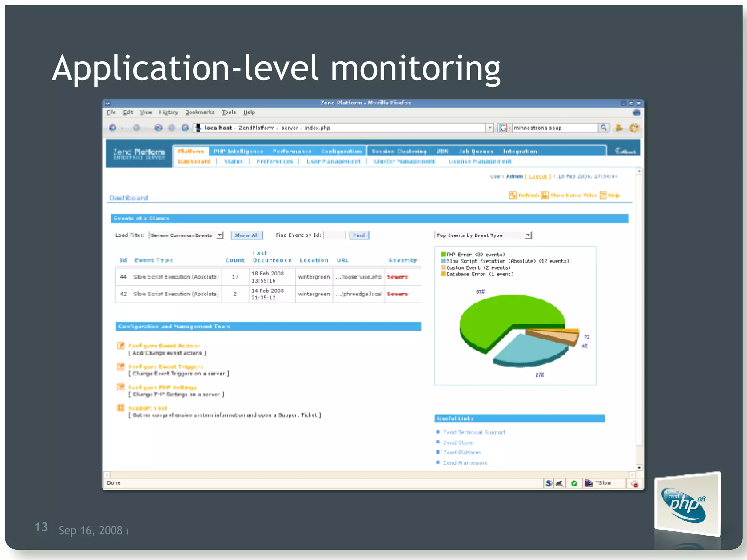Select the Platform tab

(x=191, y=151)
